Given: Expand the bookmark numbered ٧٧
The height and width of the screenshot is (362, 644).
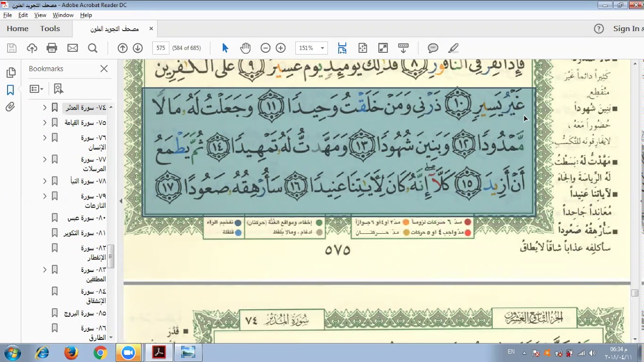Looking at the screenshot, I should (x=45, y=159).
